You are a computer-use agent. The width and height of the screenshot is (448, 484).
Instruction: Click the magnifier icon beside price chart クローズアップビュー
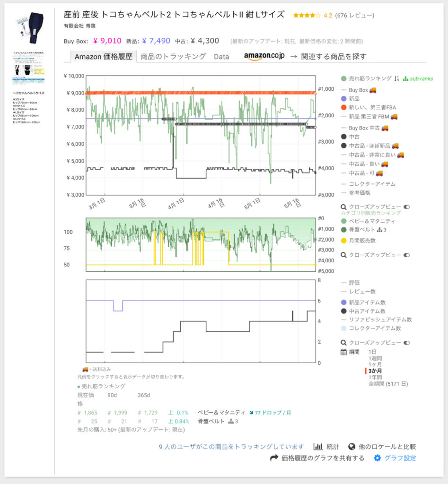[343, 207]
